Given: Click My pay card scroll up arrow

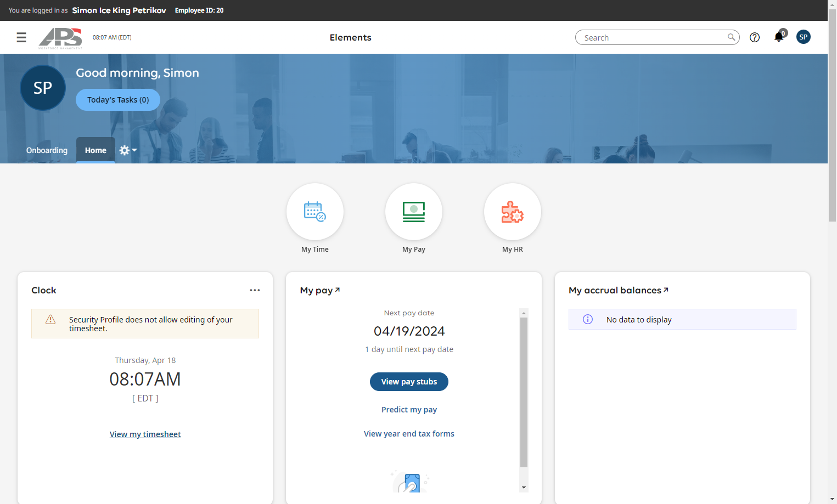Looking at the screenshot, I should pos(524,313).
